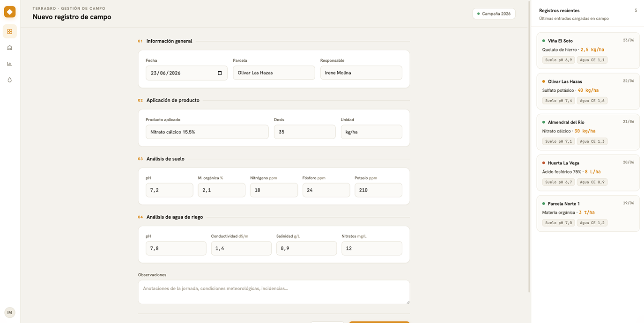Click the Observaciones text area
This screenshot has height=323, width=644.
coord(274,292)
